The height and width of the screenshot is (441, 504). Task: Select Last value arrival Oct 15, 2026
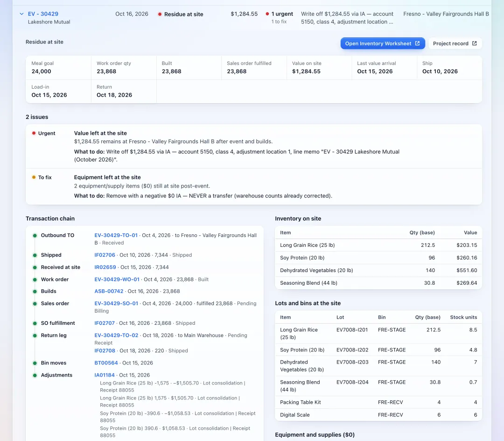[375, 71]
